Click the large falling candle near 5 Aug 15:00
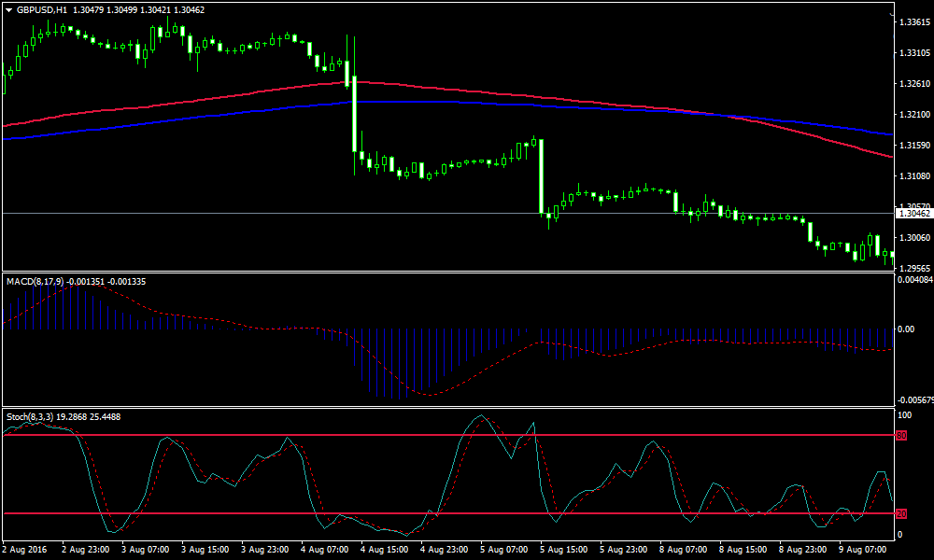Image resolution: width=934 pixels, height=560 pixels. tap(541, 176)
